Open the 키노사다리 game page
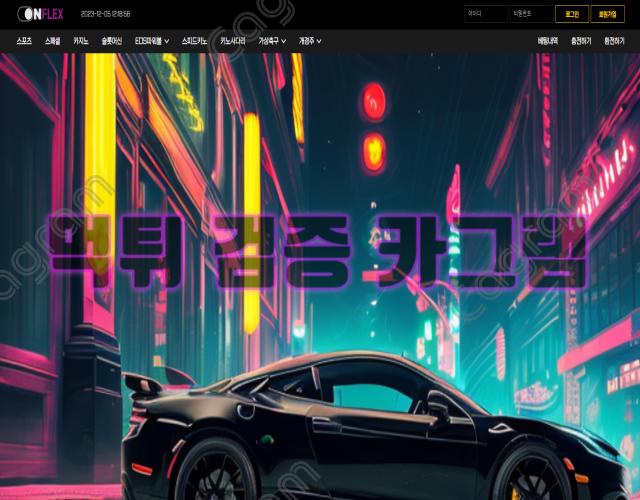The height and width of the screenshot is (500, 640). pyautogui.click(x=234, y=42)
